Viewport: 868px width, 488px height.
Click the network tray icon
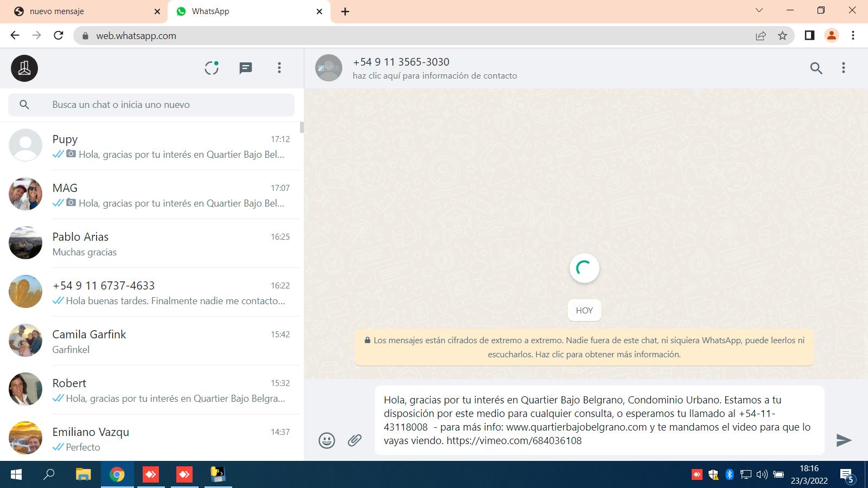pyautogui.click(x=745, y=475)
